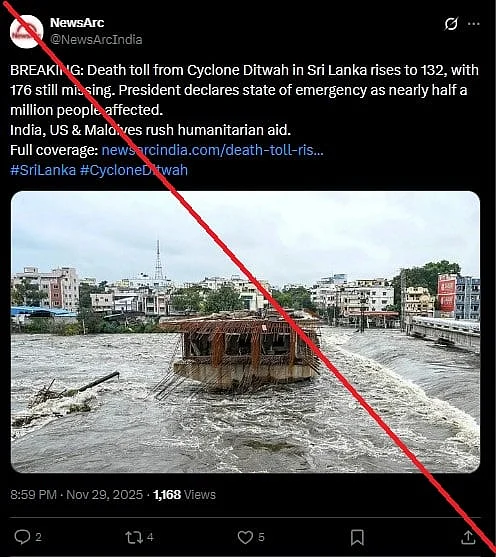Click the like count number 5
The image size is (496, 557).
click(261, 537)
